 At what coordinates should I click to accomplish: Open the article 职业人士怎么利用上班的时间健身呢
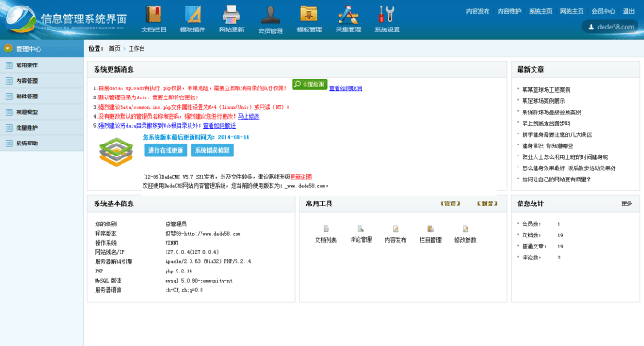click(x=565, y=157)
